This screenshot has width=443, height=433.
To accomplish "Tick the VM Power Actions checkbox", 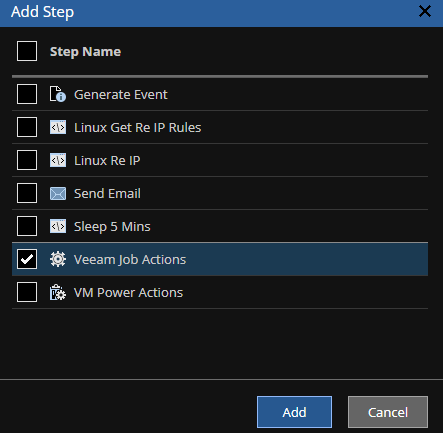I will (x=27, y=292).
